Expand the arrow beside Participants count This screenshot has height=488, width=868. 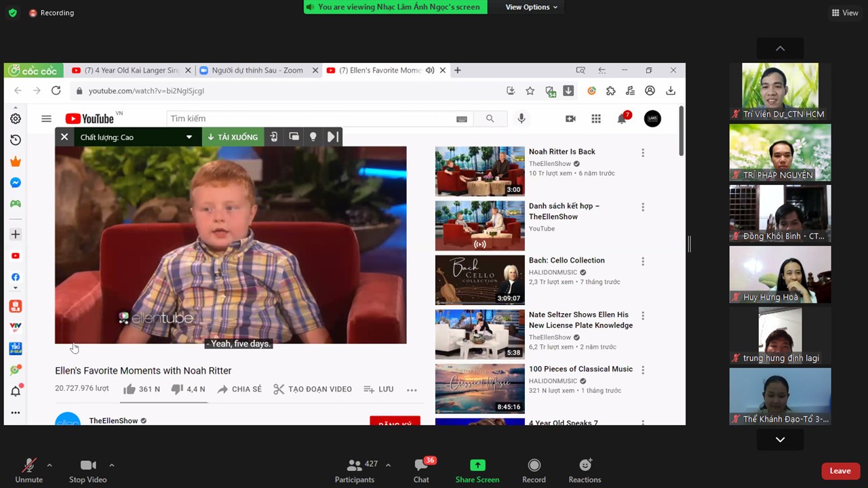click(388, 465)
